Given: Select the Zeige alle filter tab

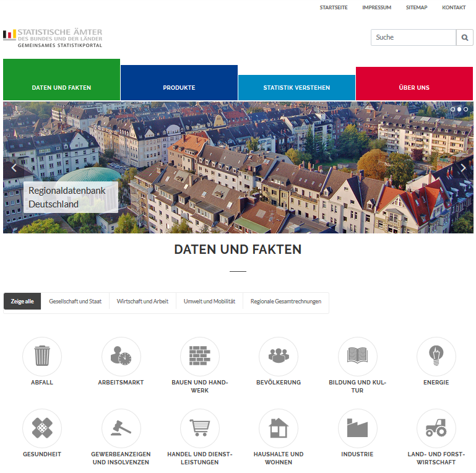Looking at the screenshot, I should (22, 301).
